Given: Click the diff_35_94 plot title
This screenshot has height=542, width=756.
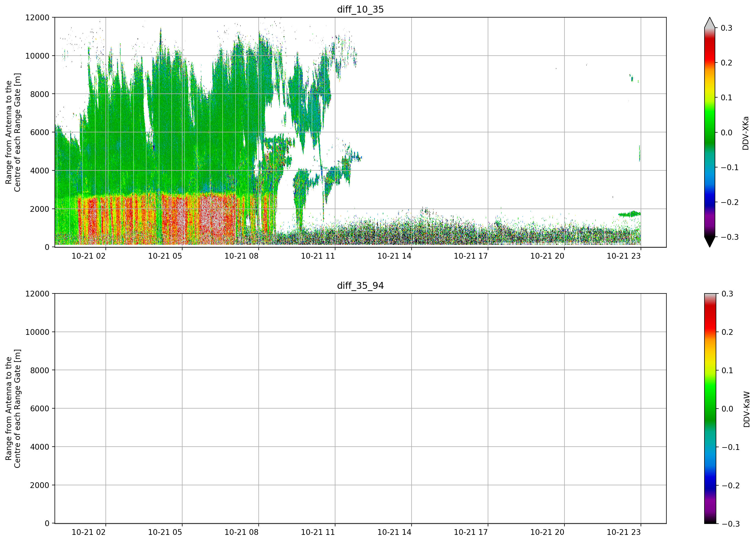Looking at the screenshot, I should pos(360,285).
